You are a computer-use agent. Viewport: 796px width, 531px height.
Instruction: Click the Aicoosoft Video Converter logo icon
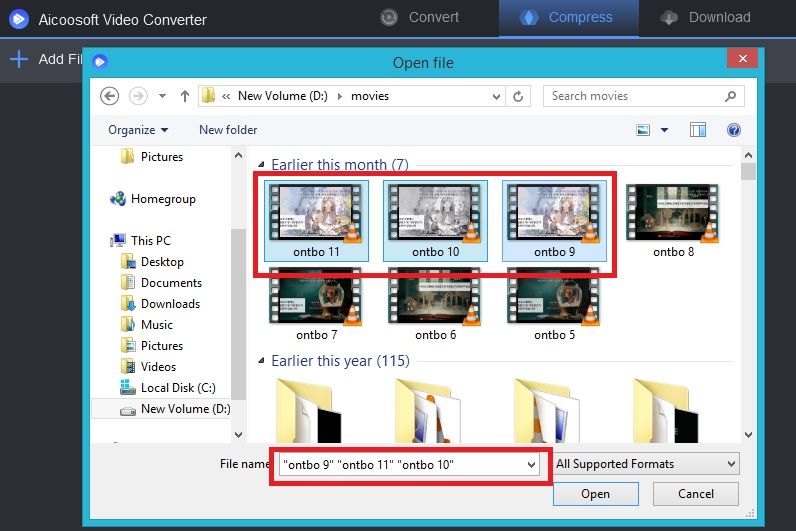click(x=19, y=19)
